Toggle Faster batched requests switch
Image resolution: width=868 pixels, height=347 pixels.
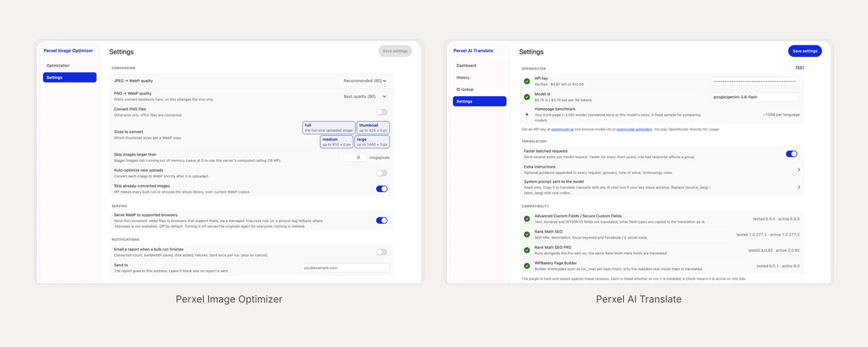tap(792, 154)
